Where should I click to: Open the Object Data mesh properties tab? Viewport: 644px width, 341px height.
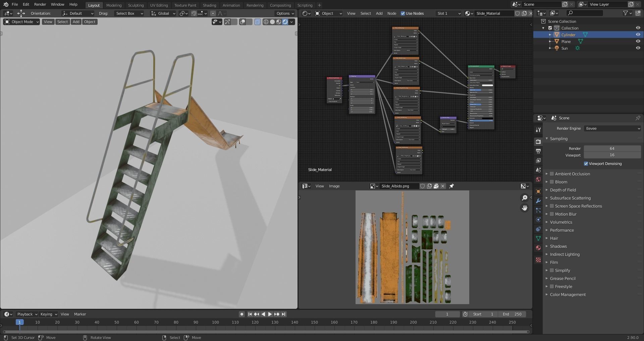point(538,238)
